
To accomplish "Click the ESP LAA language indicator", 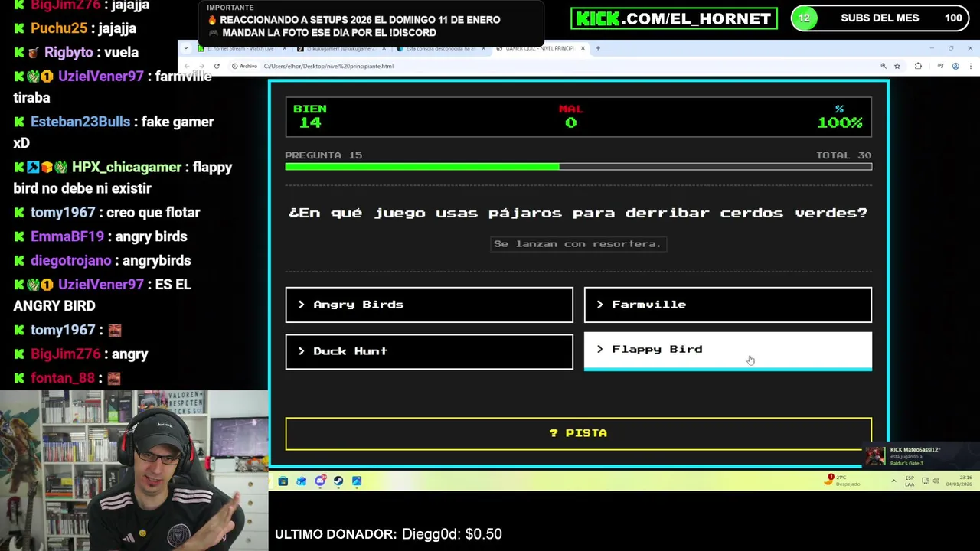I will (x=910, y=481).
